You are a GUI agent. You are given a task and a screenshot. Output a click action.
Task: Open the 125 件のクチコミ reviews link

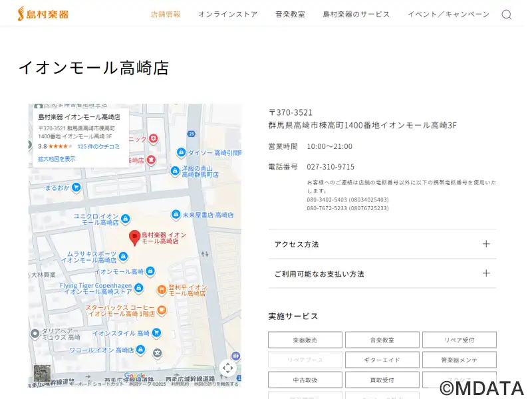point(98,146)
